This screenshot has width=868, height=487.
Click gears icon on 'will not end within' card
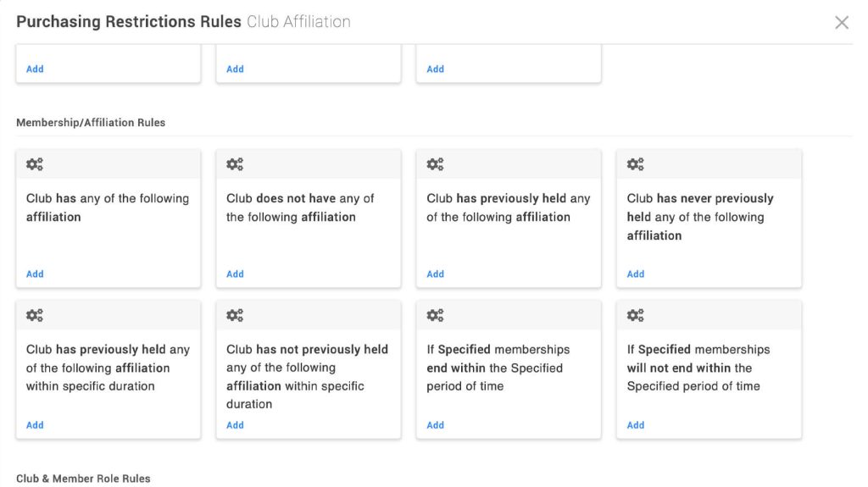635,315
